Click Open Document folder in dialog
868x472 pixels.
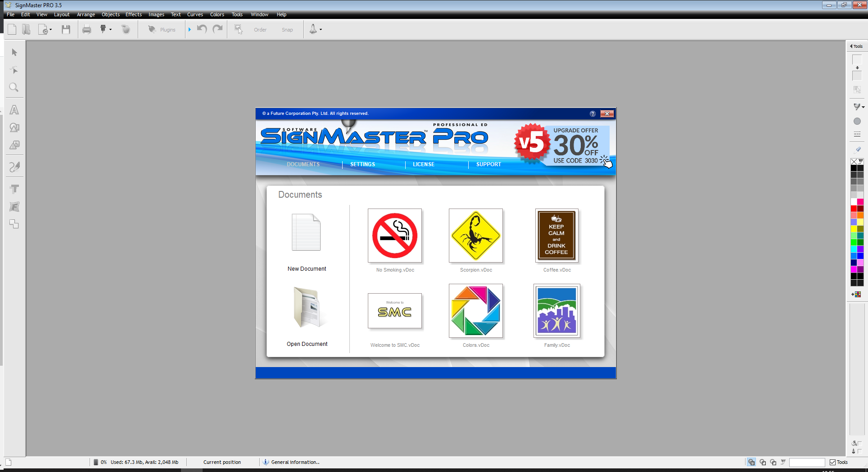coord(307,317)
